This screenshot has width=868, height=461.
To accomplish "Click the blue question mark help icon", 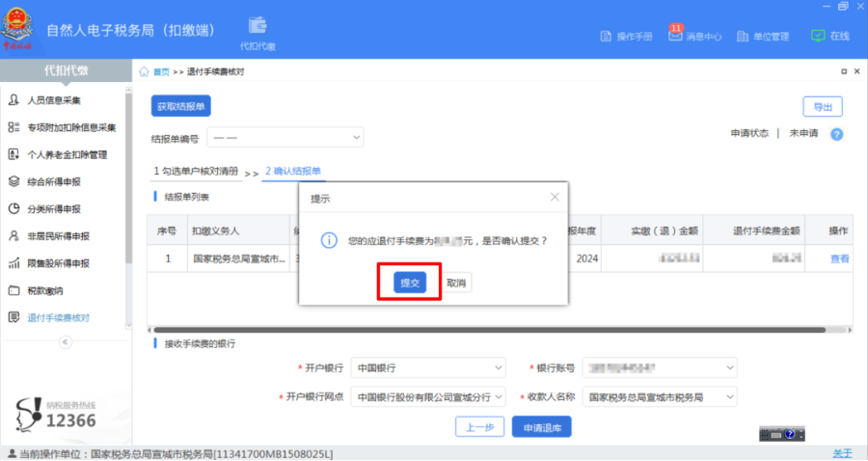I will coord(837,134).
